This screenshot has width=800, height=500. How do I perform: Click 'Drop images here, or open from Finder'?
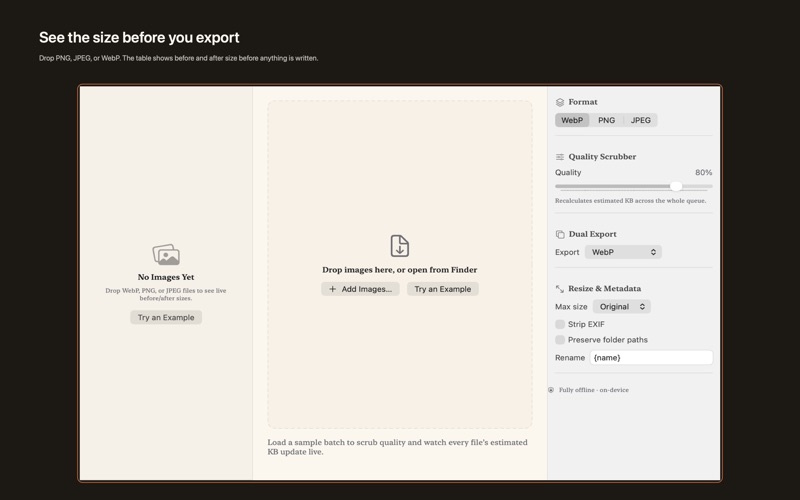coord(399,270)
